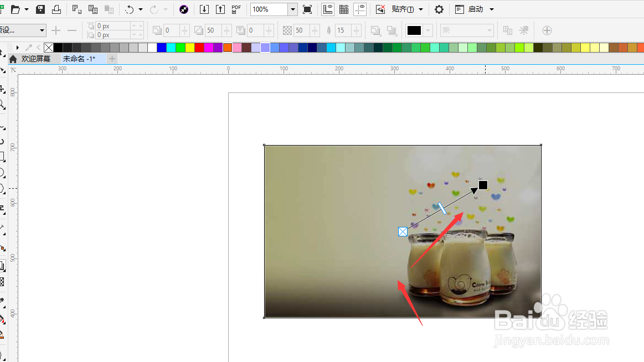
Task: Toggle the show rulers button
Action: pyautogui.click(x=328, y=9)
